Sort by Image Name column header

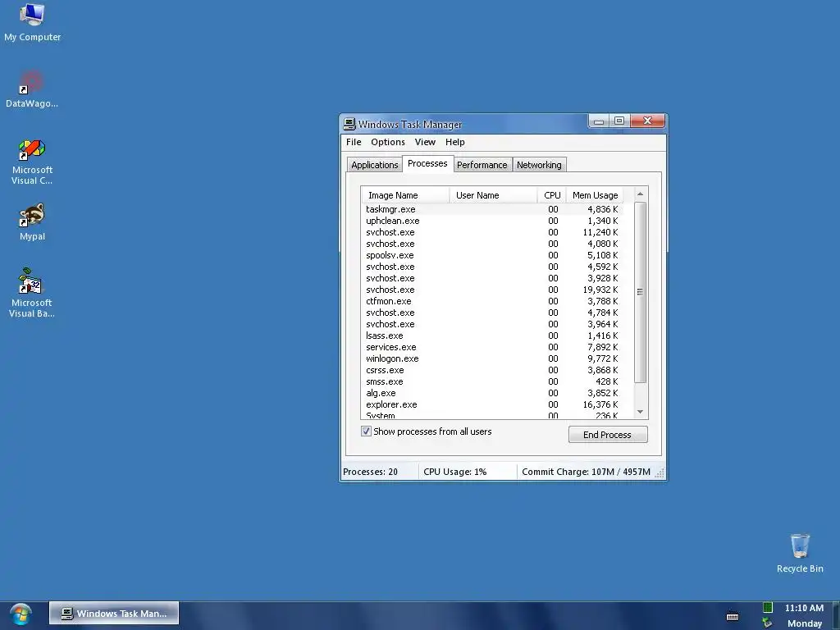(x=405, y=195)
